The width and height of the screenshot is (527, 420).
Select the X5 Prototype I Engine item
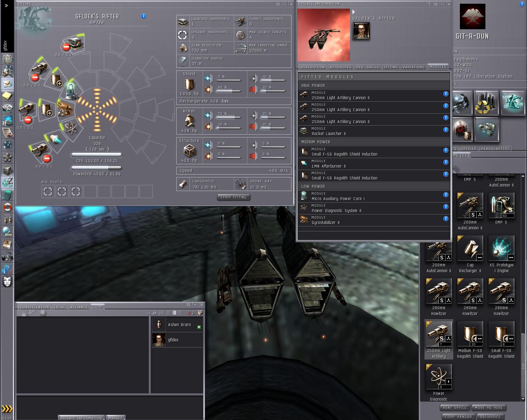tap(501, 254)
